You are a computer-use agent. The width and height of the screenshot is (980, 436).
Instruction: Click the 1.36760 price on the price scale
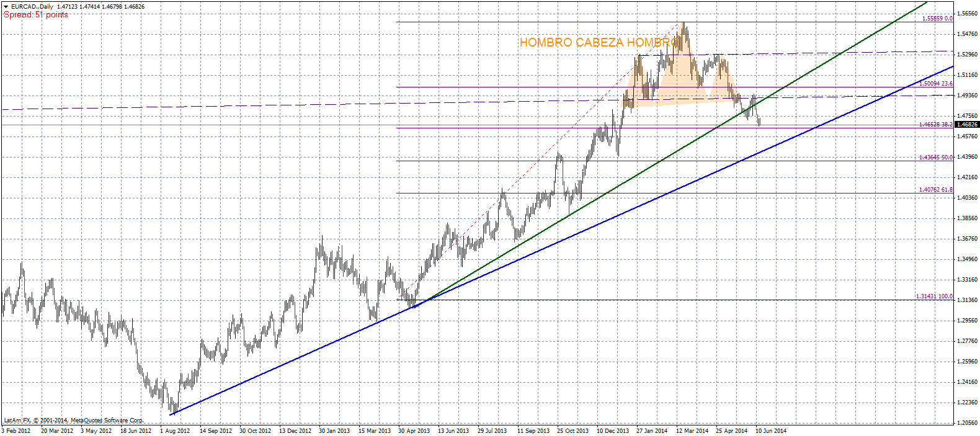[x=968, y=239]
